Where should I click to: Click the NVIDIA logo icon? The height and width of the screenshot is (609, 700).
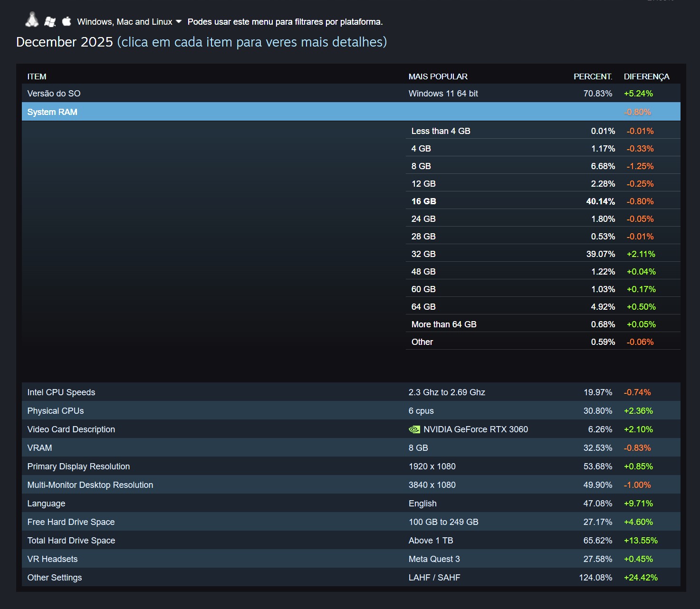pos(414,429)
